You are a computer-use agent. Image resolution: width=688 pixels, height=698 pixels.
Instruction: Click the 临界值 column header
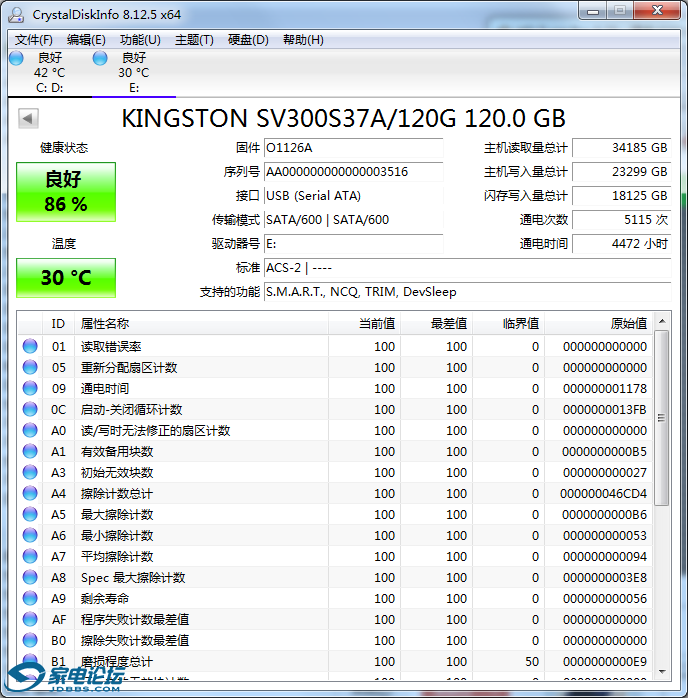click(509, 324)
